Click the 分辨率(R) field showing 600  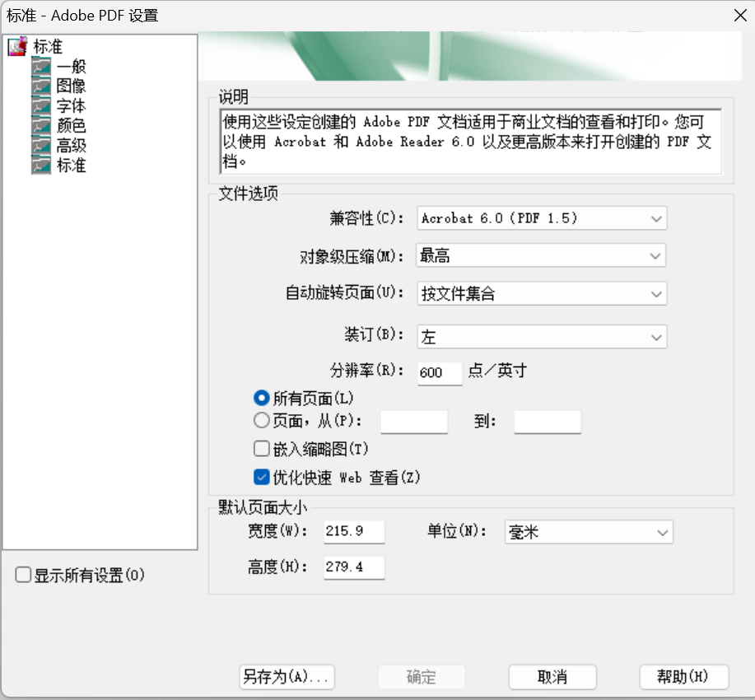440,373
